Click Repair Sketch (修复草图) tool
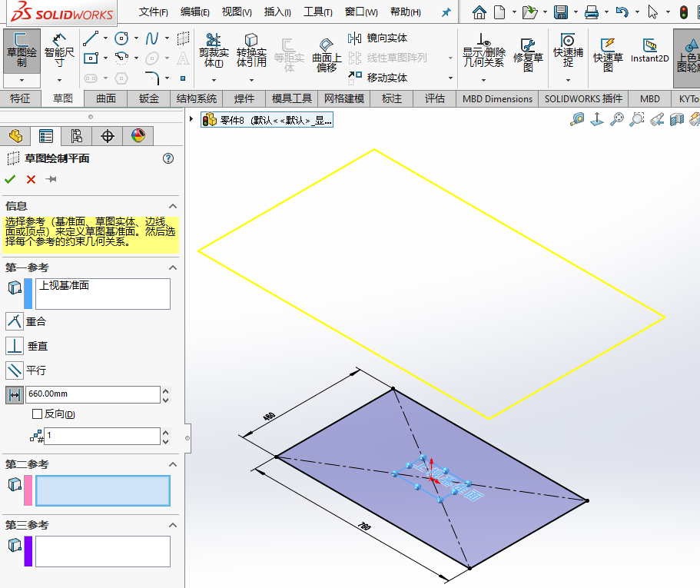This screenshot has height=588, width=700. point(528,55)
